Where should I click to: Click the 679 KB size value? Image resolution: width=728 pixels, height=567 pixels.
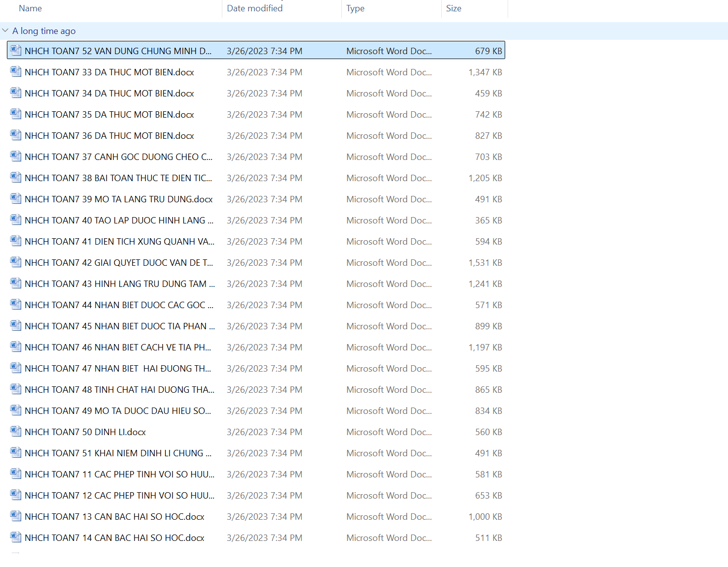click(x=488, y=51)
